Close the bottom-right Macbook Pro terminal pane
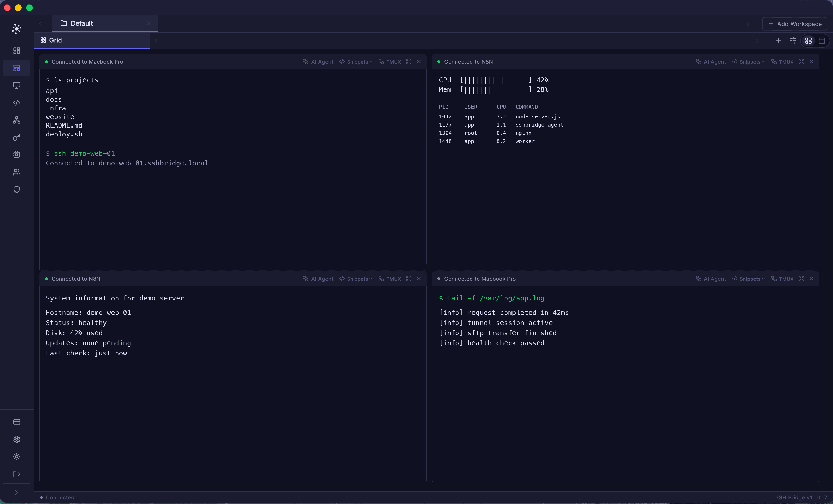This screenshot has width=833, height=504. click(x=811, y=279)
